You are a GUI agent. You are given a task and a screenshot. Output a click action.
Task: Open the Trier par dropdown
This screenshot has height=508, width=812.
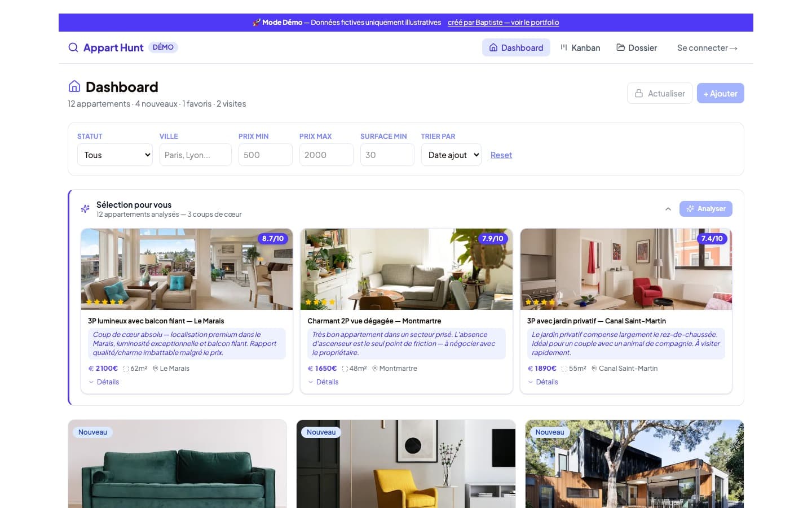point(451,155)
